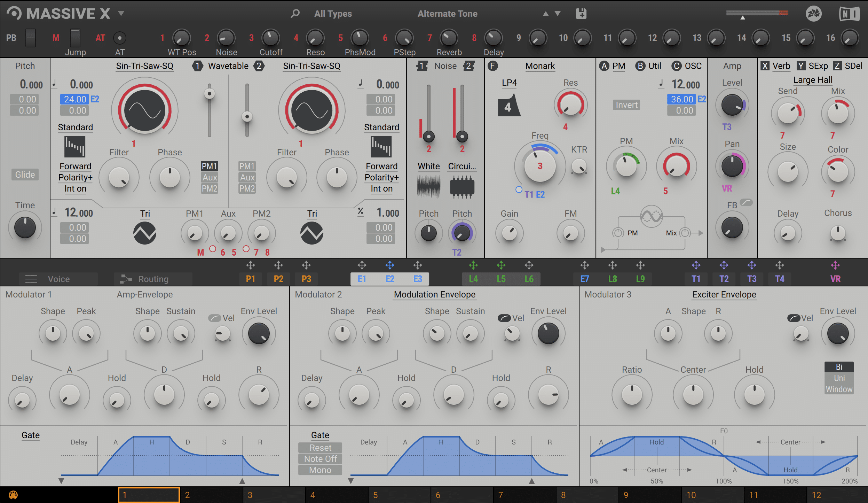Open right Sin-Tri-Saw-SQ wavetable selector

click(x=312, y=66)
